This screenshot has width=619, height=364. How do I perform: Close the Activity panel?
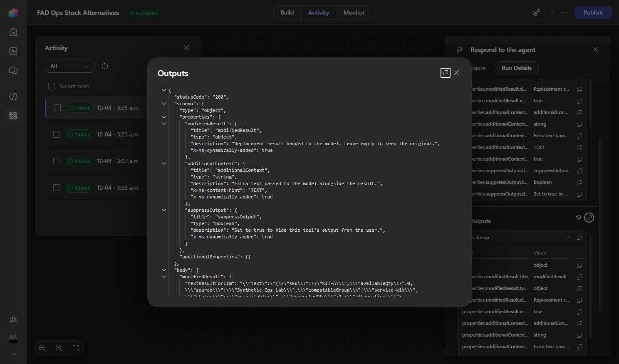186,48
